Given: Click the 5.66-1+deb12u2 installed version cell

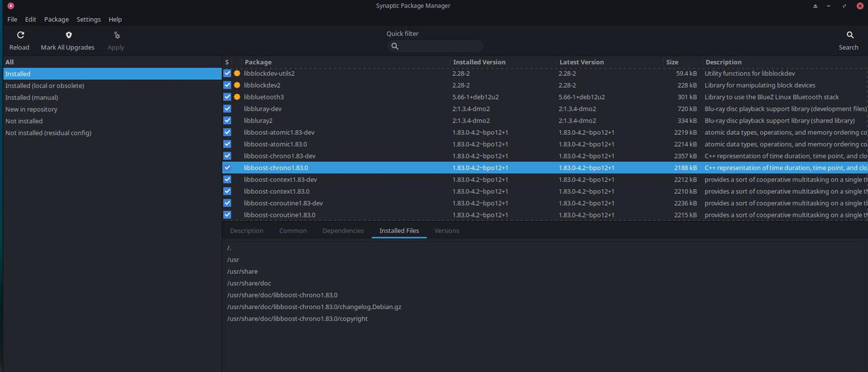Looking at the screenshot, I should [475, 98].
